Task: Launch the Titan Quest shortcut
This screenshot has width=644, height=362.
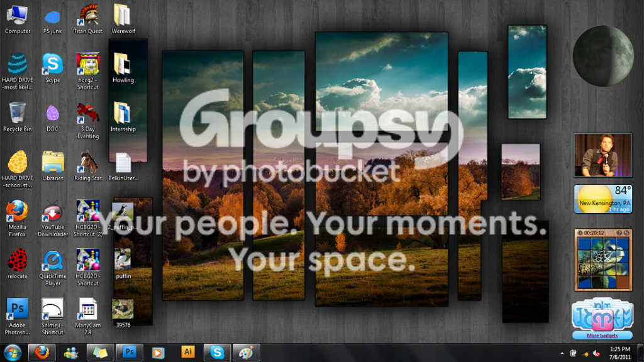Action: [x=88, y=19]
